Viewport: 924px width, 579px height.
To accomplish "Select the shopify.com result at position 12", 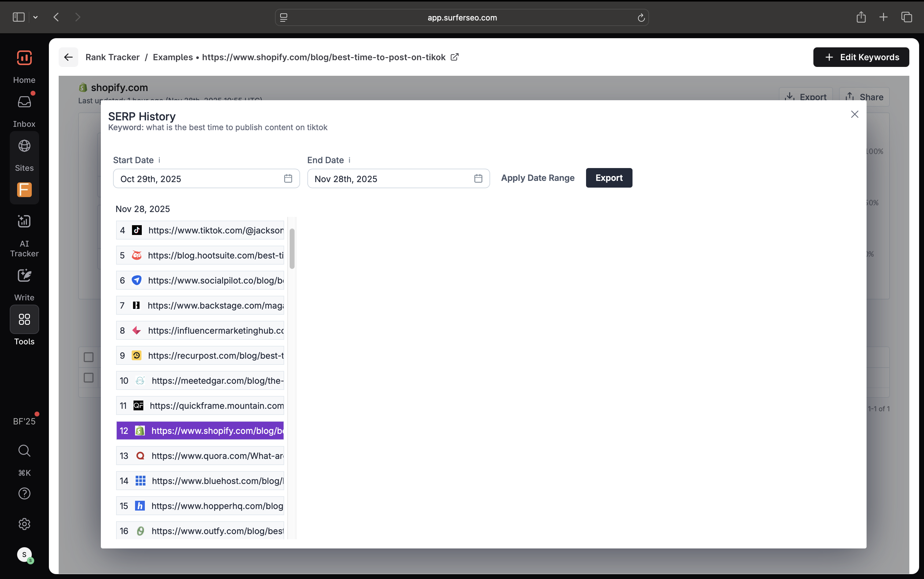I will tap(200, 431).
